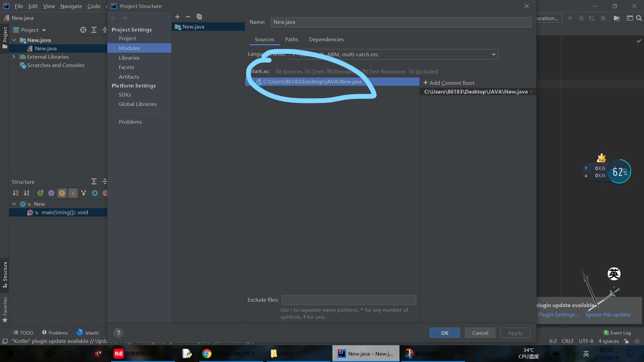644x362 pixels.
Task: Toggle Show non-public members filter
Action: pos(73,193)
